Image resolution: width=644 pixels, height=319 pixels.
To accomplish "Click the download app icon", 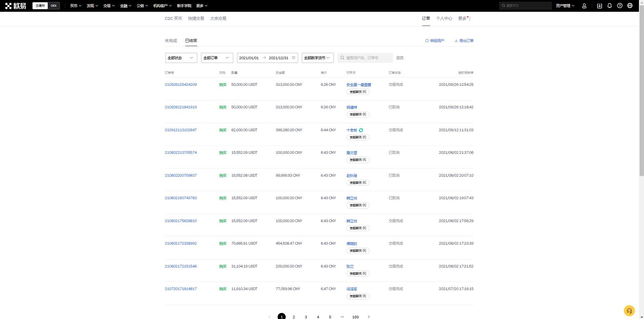I will [x=599, y=6].
